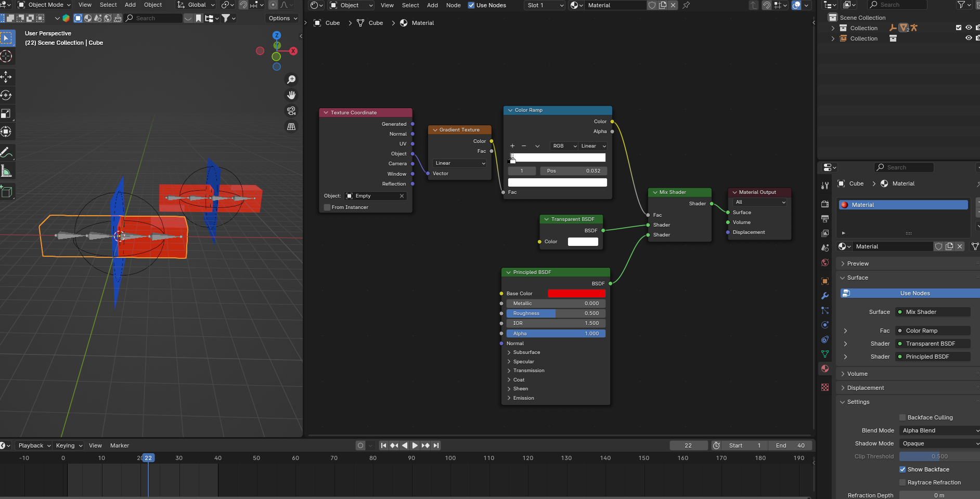The width and height of the screenshot is (980, 499).
Task: Click Transparent BSDF white Color swatch
Action: pos(583,242)
